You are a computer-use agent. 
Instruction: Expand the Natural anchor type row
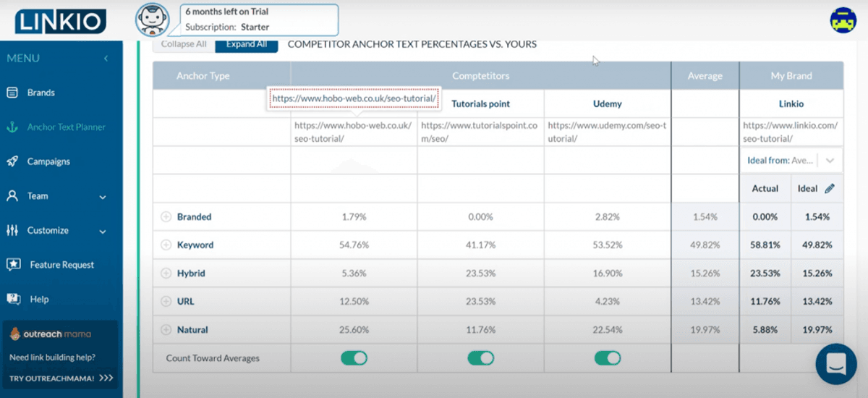(x=166, y=330)
